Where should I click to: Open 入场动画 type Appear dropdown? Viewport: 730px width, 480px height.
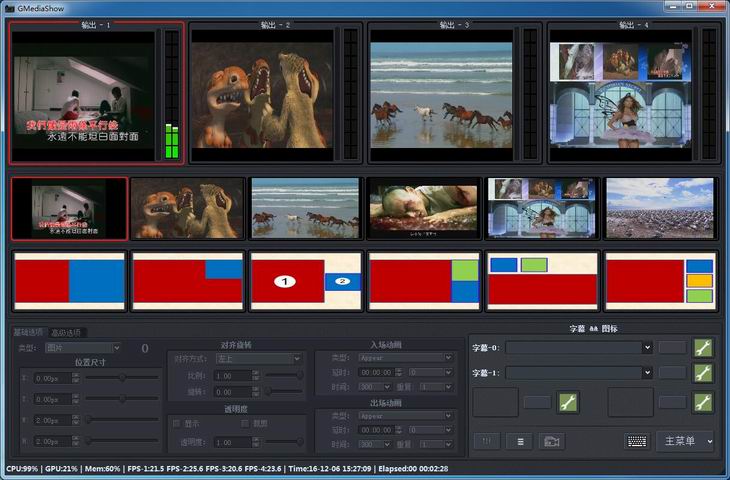click(x=406, y=358)
